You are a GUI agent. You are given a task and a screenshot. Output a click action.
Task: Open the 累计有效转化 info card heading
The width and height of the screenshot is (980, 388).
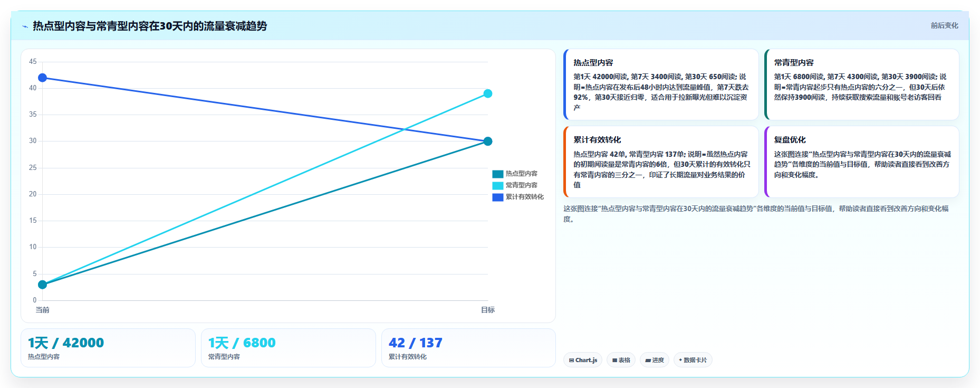tap(597, 140)
